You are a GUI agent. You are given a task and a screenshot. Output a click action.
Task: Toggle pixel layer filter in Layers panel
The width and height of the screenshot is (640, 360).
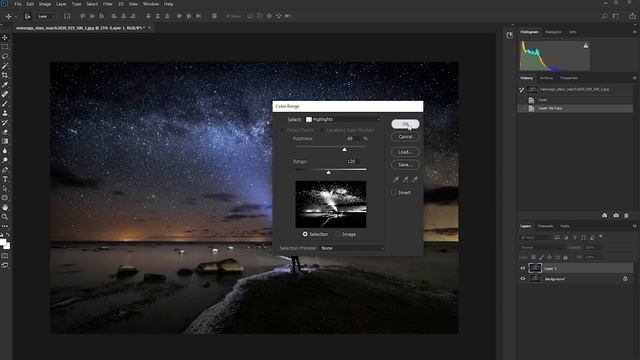557,237
